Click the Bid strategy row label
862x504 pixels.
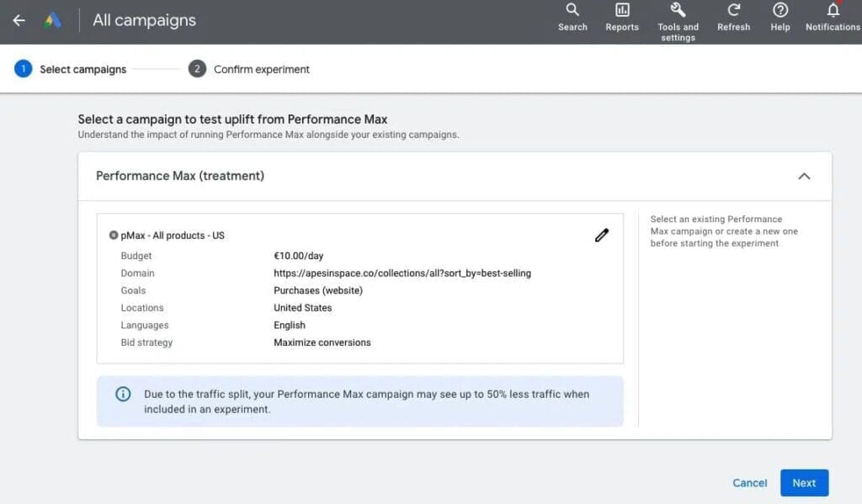point(146,342)
